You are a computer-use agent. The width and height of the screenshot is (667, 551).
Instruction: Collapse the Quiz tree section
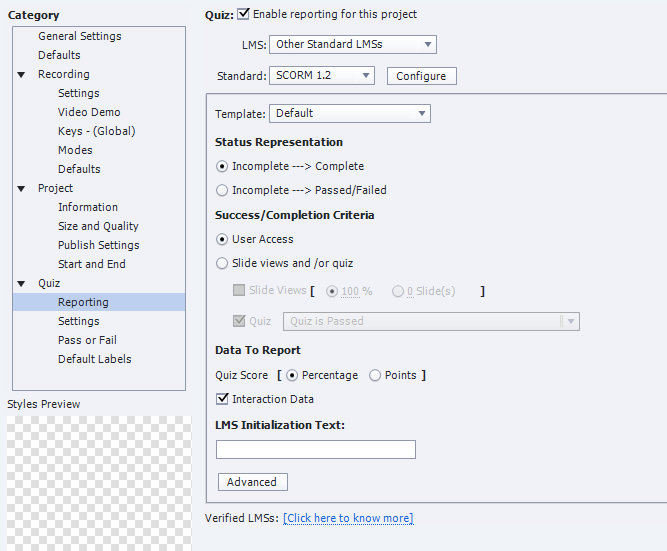(22, 284)
